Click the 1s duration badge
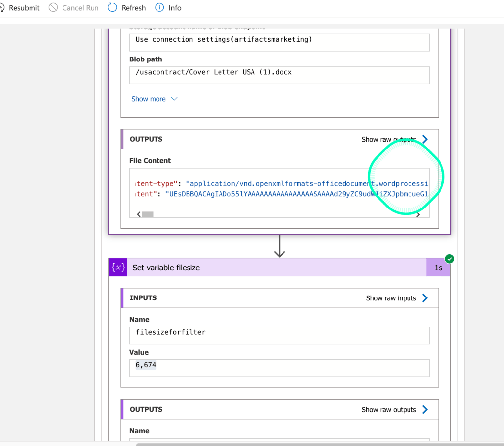 point(438,268)
